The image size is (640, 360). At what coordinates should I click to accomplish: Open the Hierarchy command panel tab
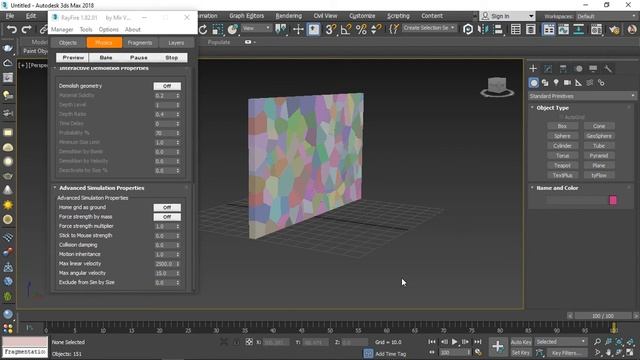[x=563, y=69]
